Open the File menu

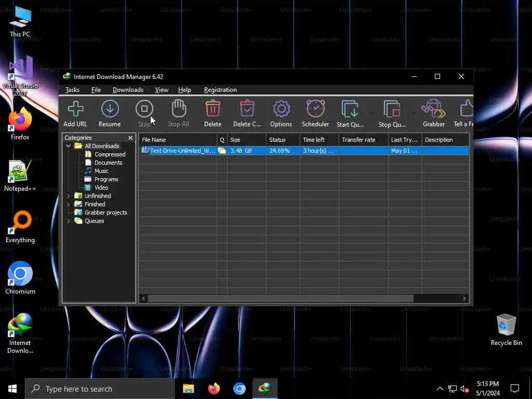[96, 90]
